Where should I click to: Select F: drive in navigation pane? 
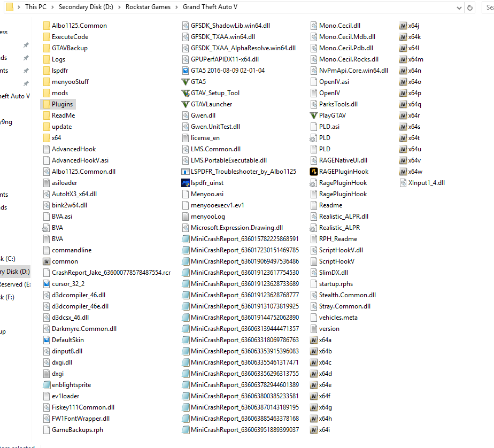7,297
